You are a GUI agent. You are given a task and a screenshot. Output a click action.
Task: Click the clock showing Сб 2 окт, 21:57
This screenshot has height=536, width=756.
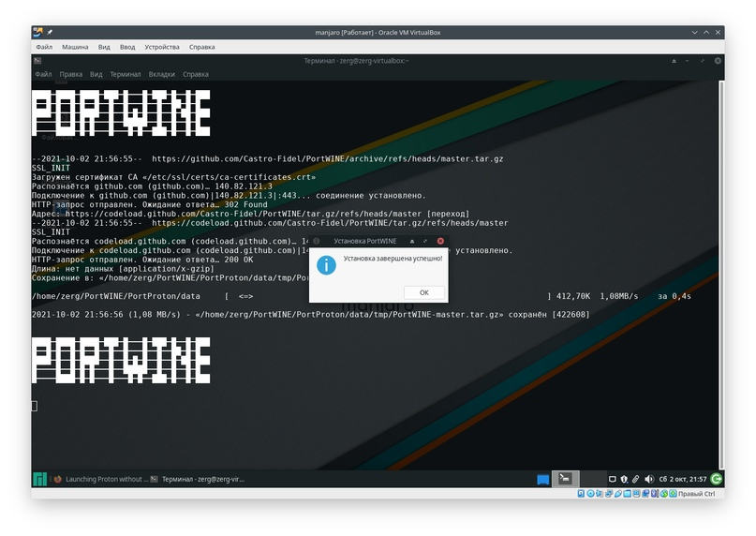[682, 479]
